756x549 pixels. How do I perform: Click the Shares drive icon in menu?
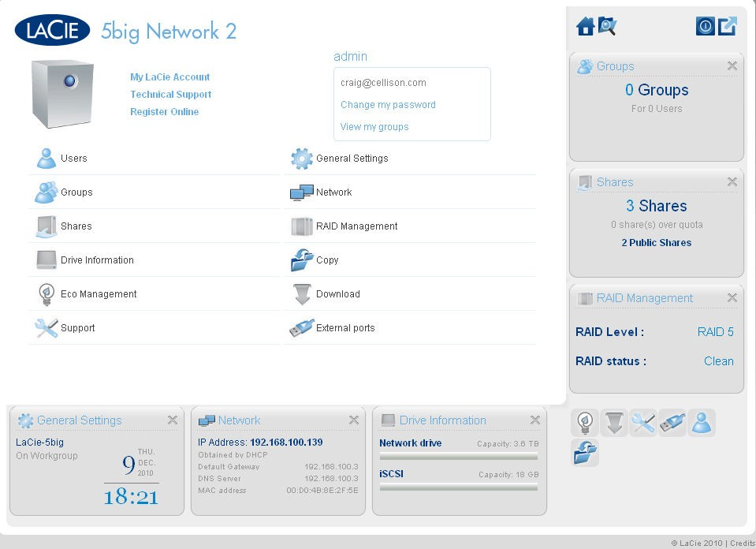tap(47, 226)
